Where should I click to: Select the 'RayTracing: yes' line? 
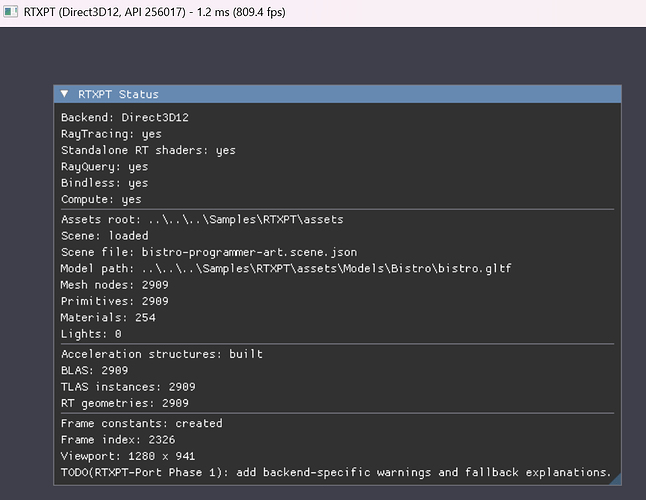point(111,134)
